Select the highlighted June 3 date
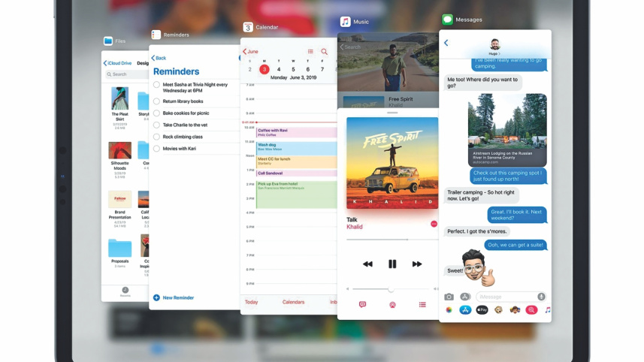This screenshot has width=644, height=362. (x=265, y=69)
